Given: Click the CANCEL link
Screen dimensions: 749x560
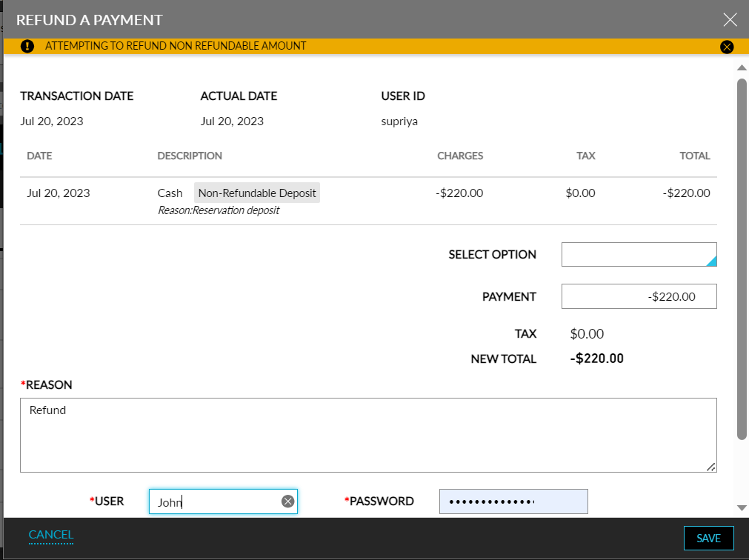Looking at the screenshot, I should click(x=50, y=534).
